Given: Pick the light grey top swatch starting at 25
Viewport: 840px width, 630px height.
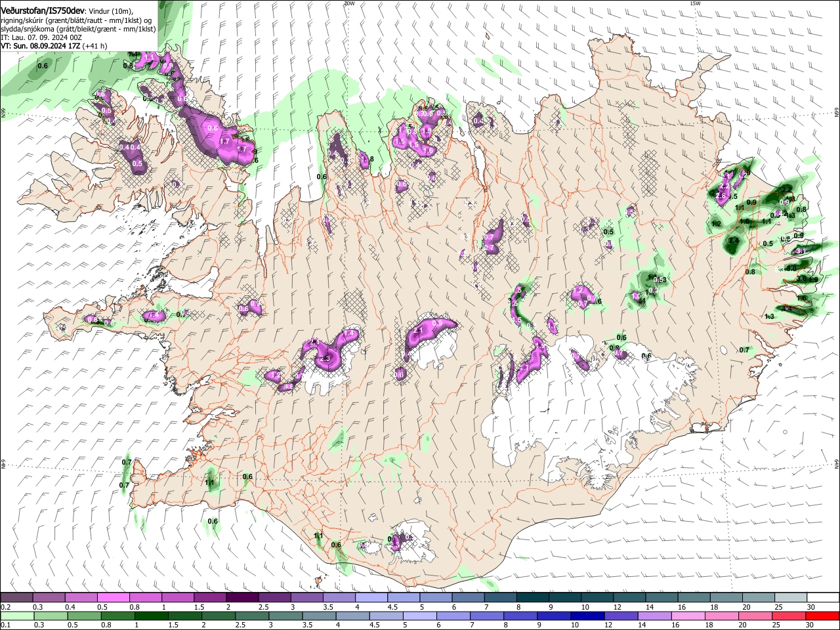Looking at the screenshot, I should (791, 598).
